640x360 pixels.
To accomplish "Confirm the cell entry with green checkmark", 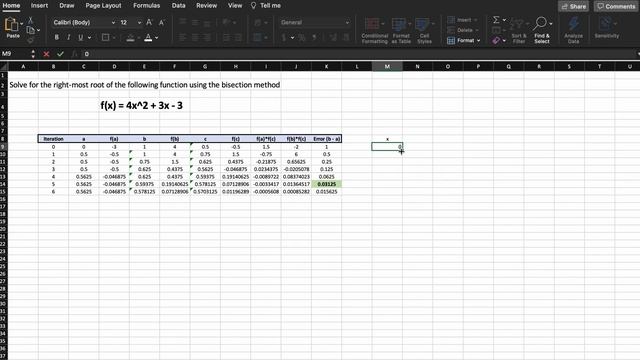I will 60,54.
